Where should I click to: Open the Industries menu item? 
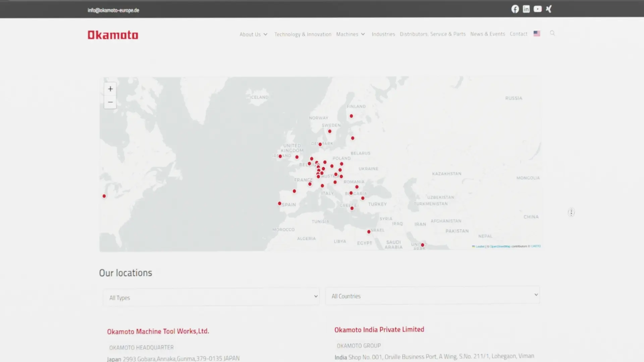pos(383,34)
